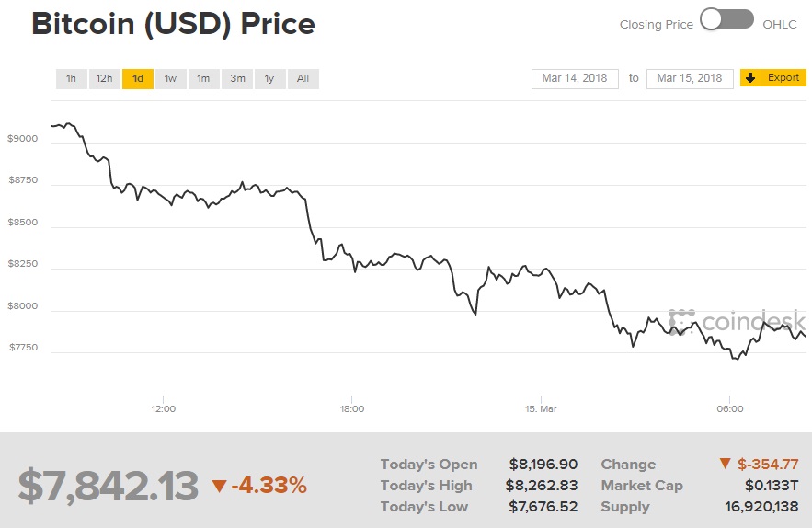This screenshot has width=812, height=528.
Task: Click the coindesk watermark logo
Action: (738, 321)
